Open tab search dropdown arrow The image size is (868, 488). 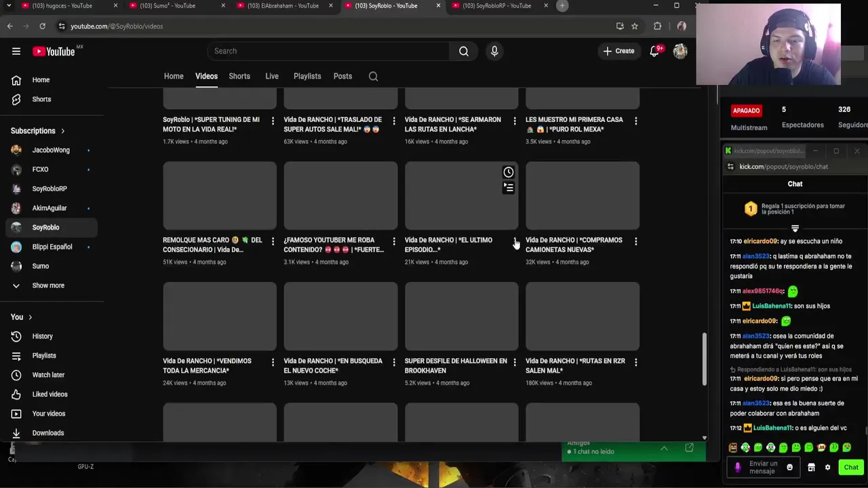[9, 5]
